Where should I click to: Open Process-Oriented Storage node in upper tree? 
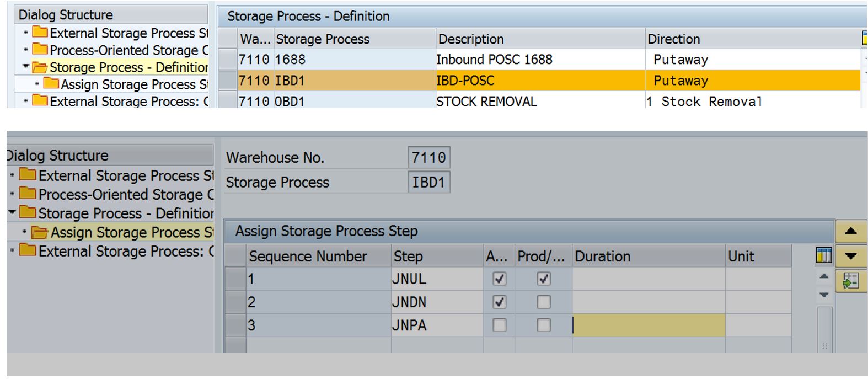(x=128, y=50)
